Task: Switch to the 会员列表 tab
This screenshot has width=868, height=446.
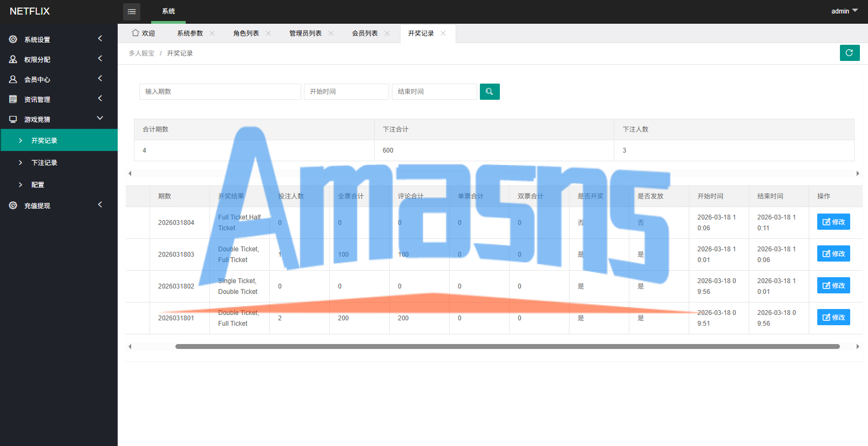Action: point(365,33)
